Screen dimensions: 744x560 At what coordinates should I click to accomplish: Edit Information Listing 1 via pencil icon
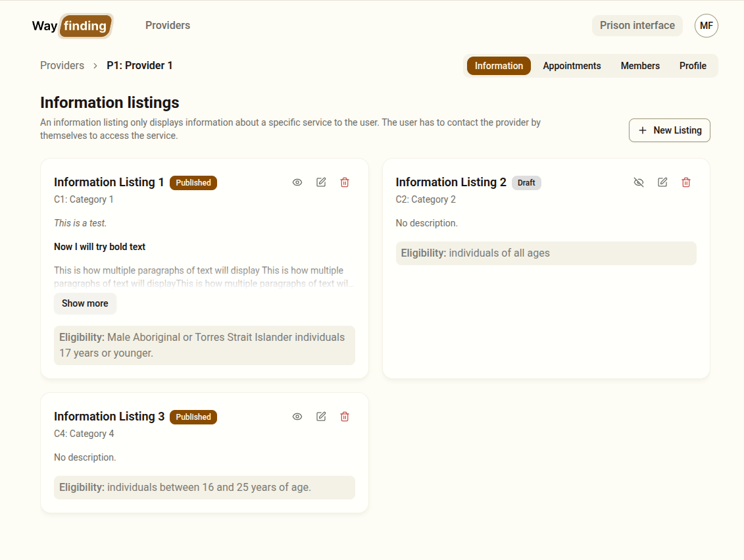point(321,182)
